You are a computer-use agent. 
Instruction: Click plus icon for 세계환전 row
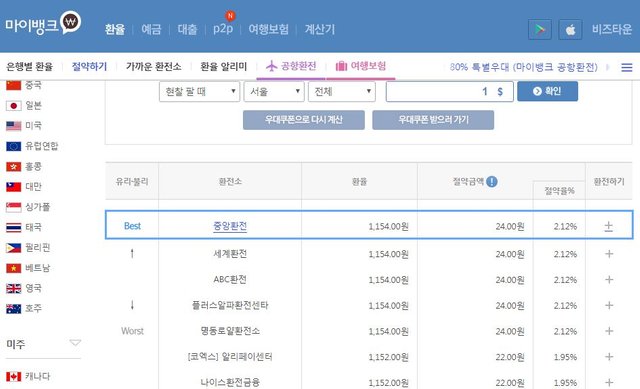pyautogui.click(x=609, y=254)
